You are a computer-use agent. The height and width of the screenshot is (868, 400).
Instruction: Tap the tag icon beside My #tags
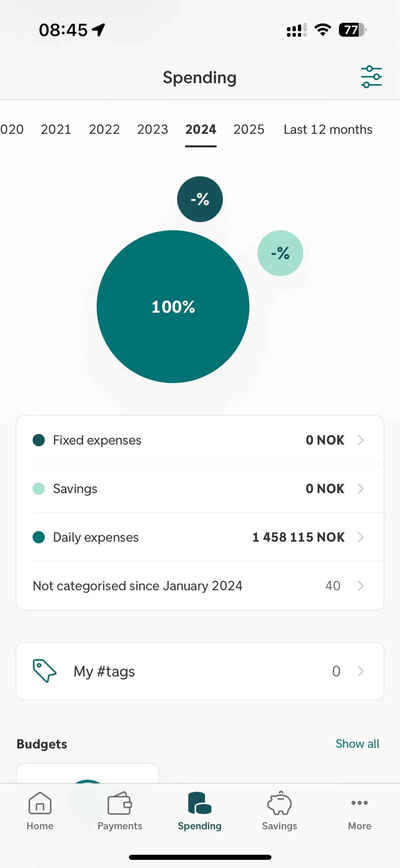44,671
